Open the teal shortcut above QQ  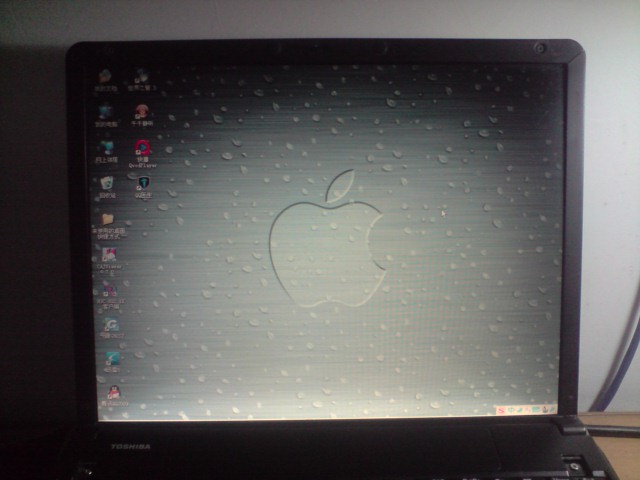tap(111, 362)
